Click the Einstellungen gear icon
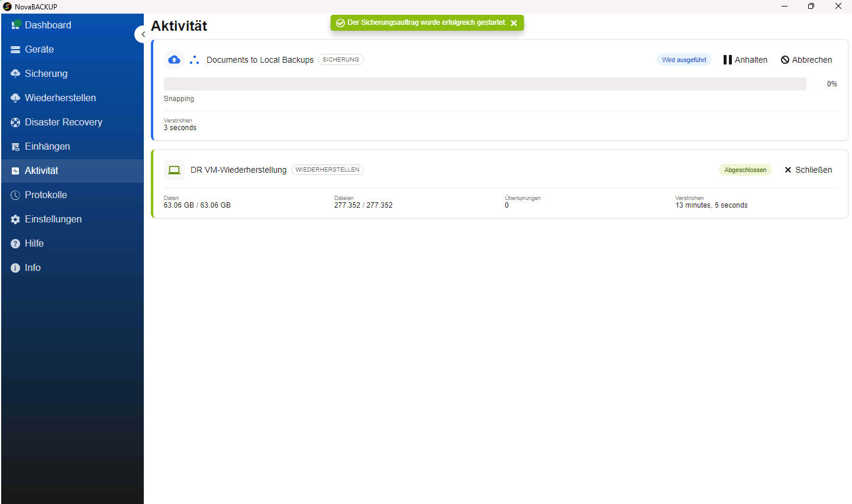Viewport: 852px width, 504px height. tap(15, 219)
